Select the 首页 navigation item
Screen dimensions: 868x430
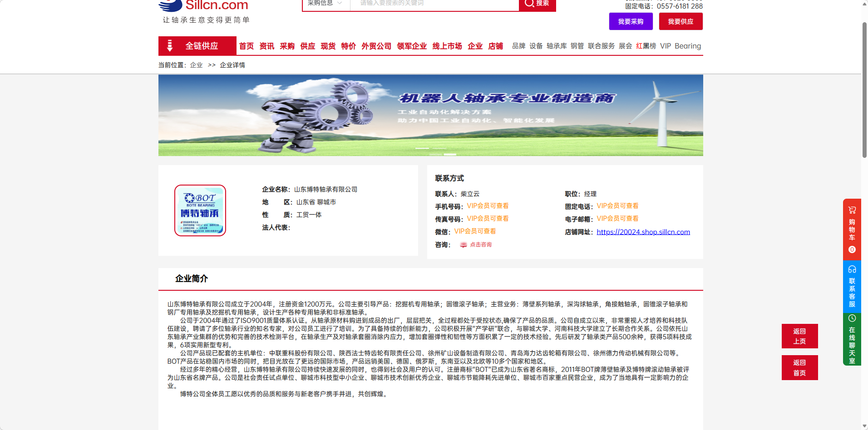246,46
